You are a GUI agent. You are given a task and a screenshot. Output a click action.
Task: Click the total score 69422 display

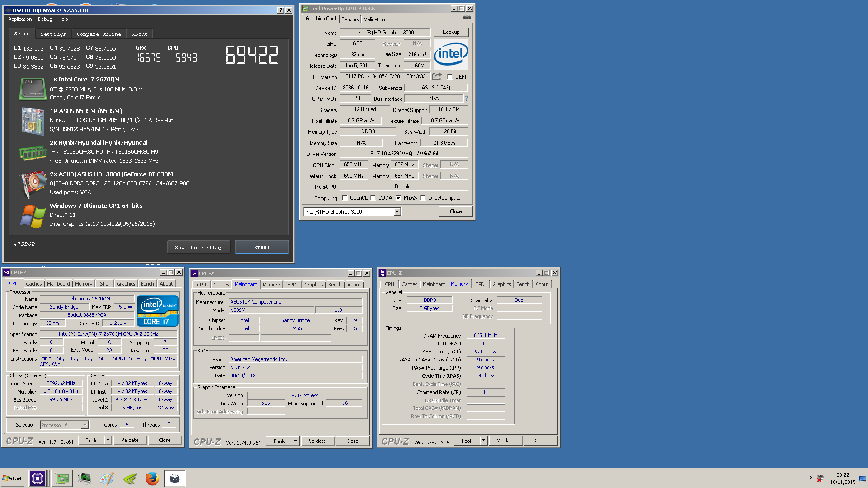tap(252, 55)
